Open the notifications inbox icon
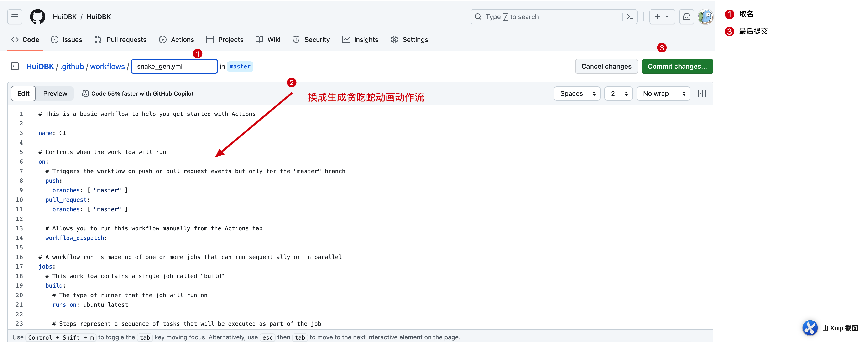The image size is (868, 342). (x=686, y=16)
